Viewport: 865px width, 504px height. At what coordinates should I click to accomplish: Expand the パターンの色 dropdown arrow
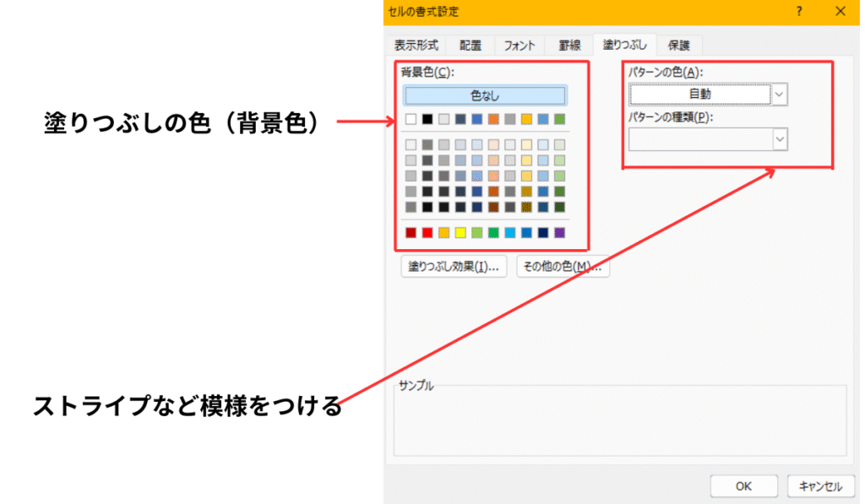pyautogui.click(x=780, y=95)
